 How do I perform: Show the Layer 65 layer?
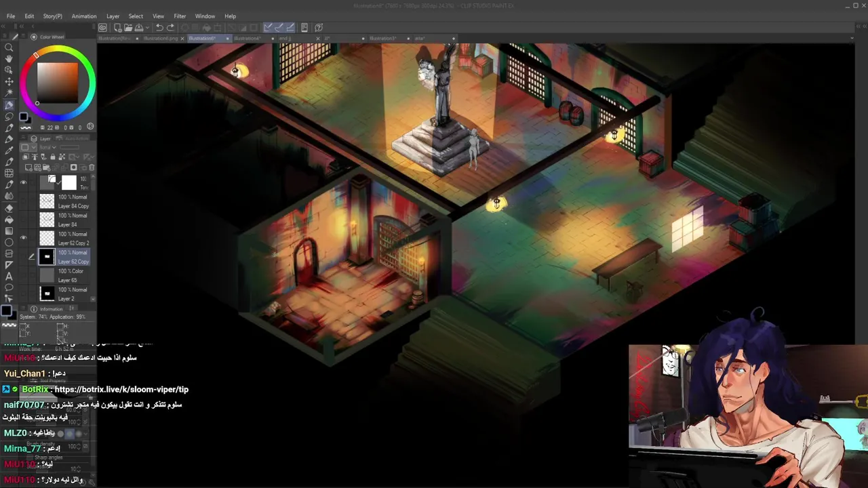pyautogui.click(x=24, y=275)
